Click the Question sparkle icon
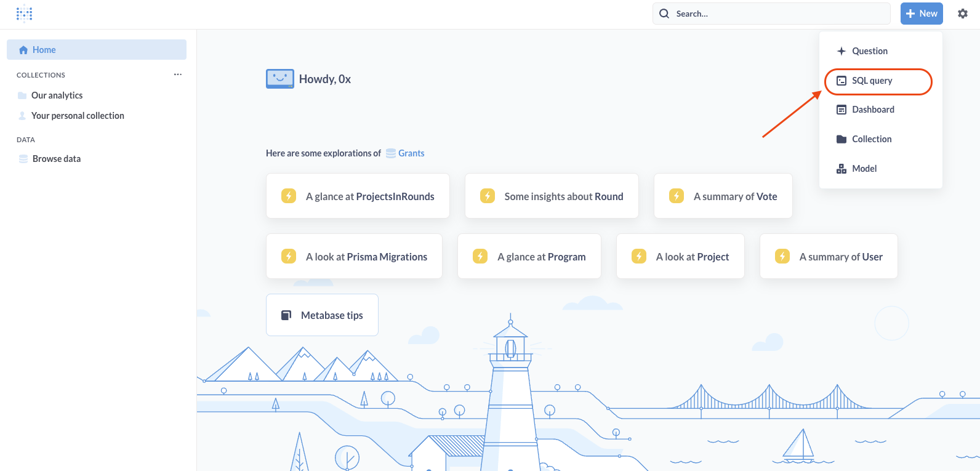This screenshot has height=471, width=980. [841, 51]
